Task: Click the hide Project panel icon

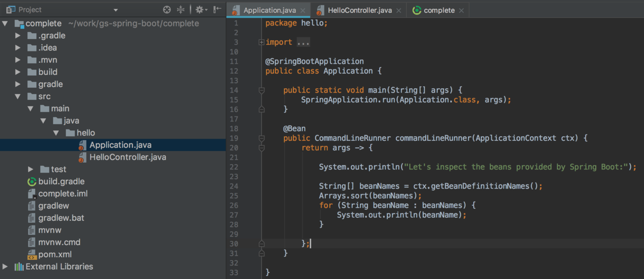Action: coord(218,9)
